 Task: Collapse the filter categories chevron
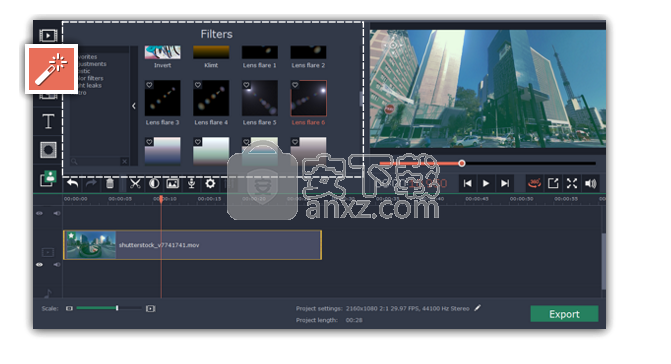pos(134,106)
